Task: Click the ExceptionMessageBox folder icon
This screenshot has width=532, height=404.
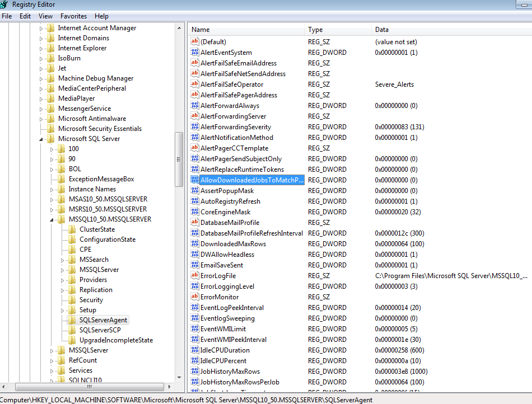Action: point(62,179)
